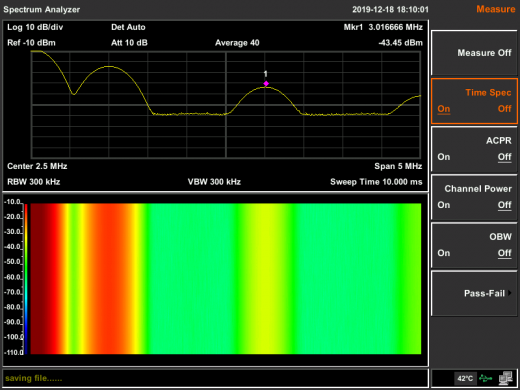Click the RBW 300 kHz label
Screen dimensions: 520x390
pyautogui.click(x=34, y=182)
